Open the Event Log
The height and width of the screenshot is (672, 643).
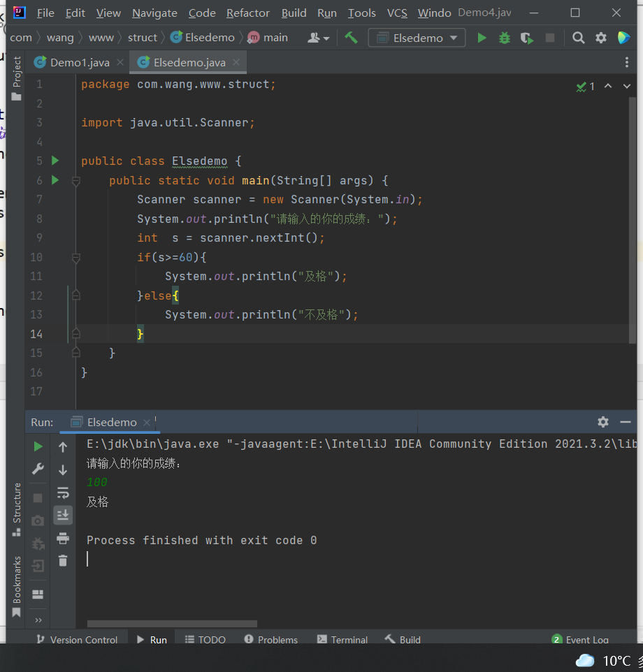[580, 639]
